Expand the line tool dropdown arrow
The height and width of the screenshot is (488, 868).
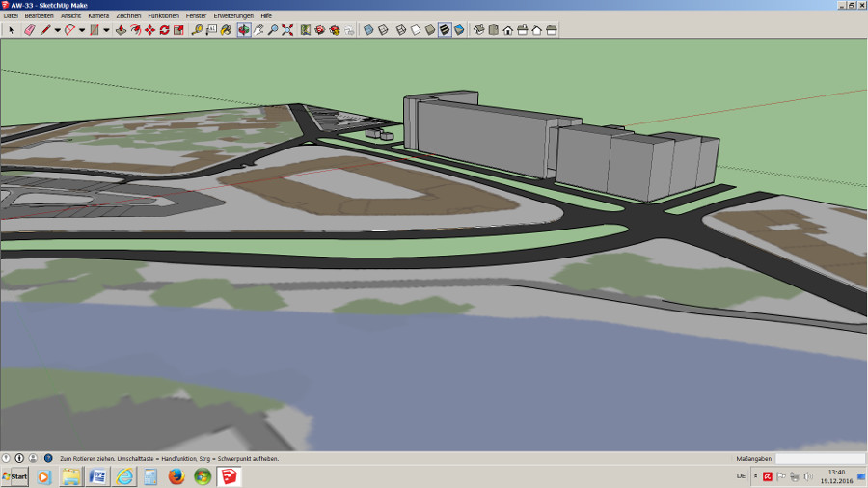tap(57, 30)
